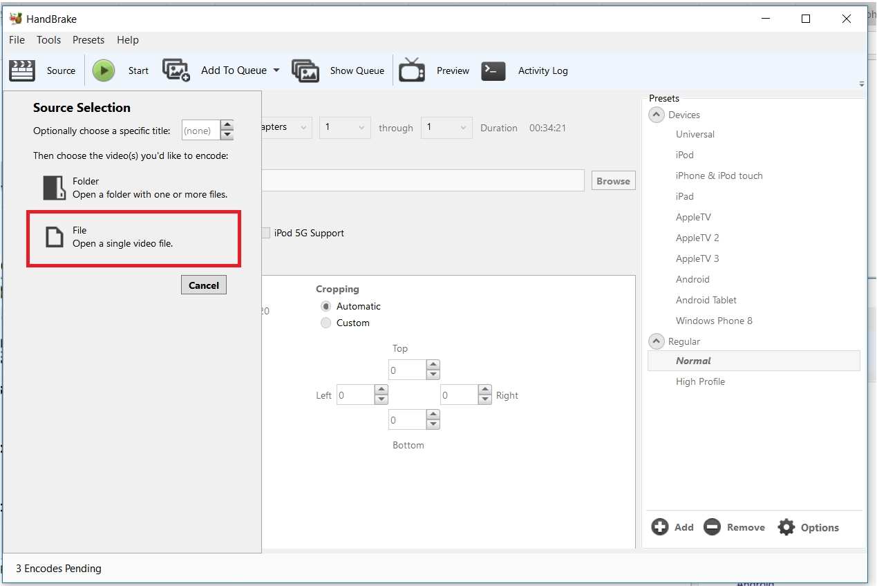Enable the iPod 5G Support checkbox
The height and width of the screenshot is (588, 877).
pyautogui.click(x=265, y=234)
